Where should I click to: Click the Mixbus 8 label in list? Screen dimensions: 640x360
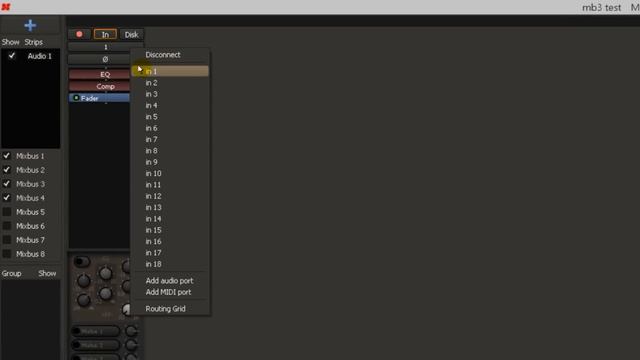tap(30, 254)
